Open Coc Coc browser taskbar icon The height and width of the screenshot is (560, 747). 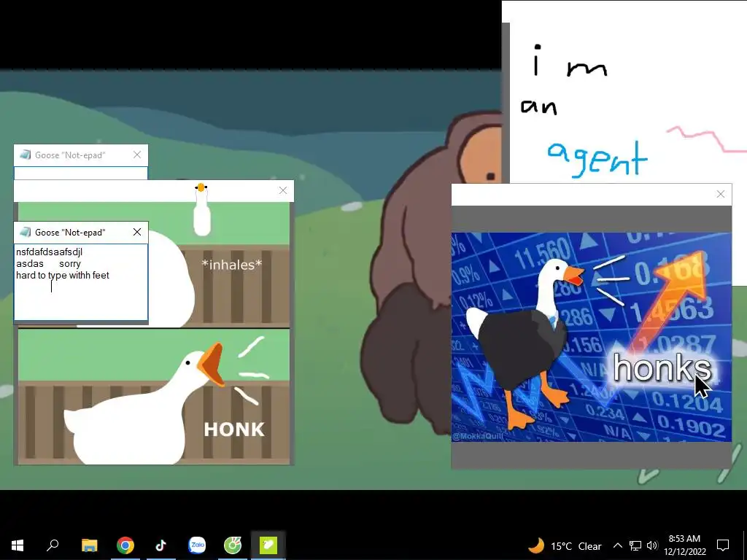[233, 545]
